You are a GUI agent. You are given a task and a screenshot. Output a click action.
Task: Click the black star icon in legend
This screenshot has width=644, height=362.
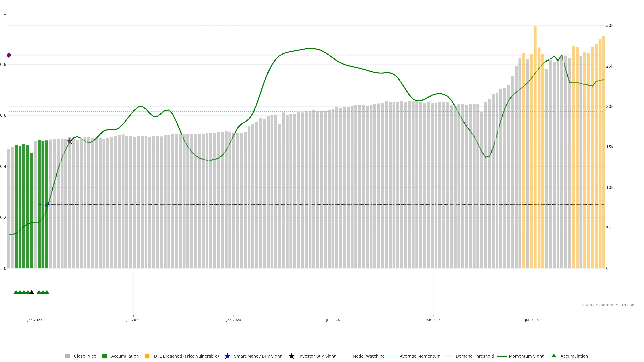[x=291, y=356]
